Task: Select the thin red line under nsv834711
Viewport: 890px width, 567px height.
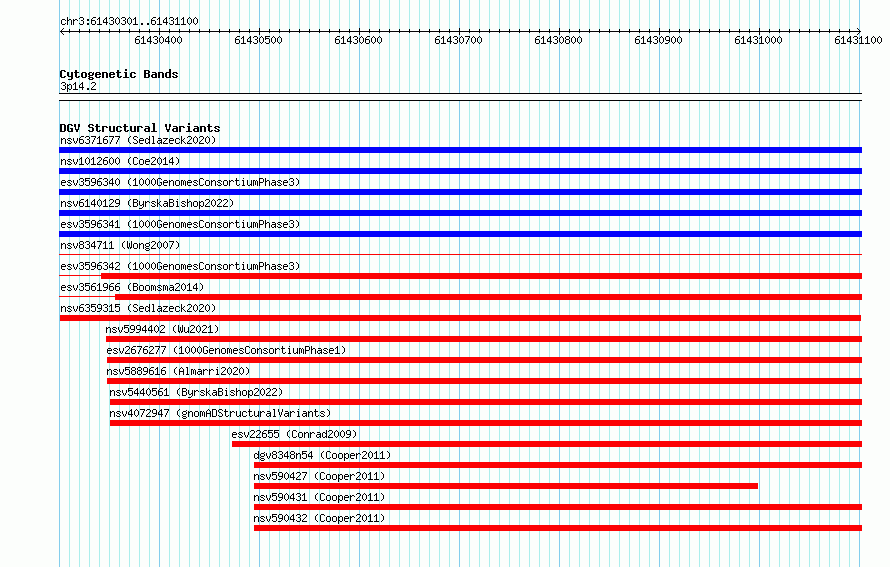Action: [x=460, y=254]
